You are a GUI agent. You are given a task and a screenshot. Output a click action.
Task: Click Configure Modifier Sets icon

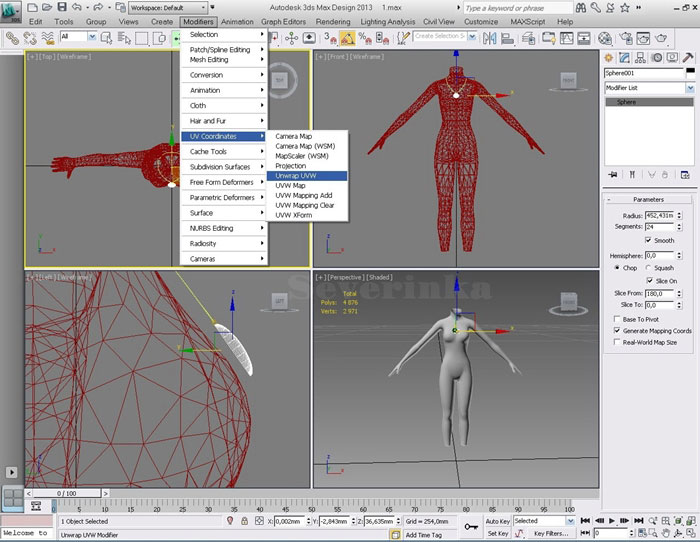(685, 175)
